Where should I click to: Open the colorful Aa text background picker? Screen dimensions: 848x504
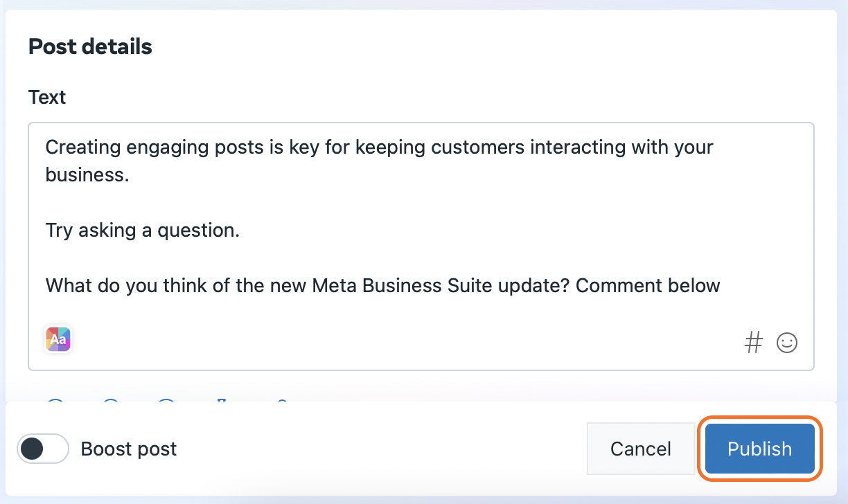[x=58, y=339]
